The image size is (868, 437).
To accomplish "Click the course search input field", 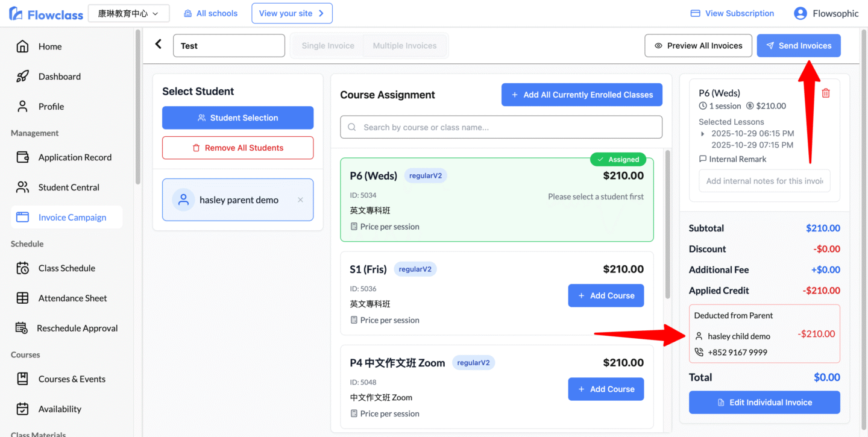I will coord(501,127).
